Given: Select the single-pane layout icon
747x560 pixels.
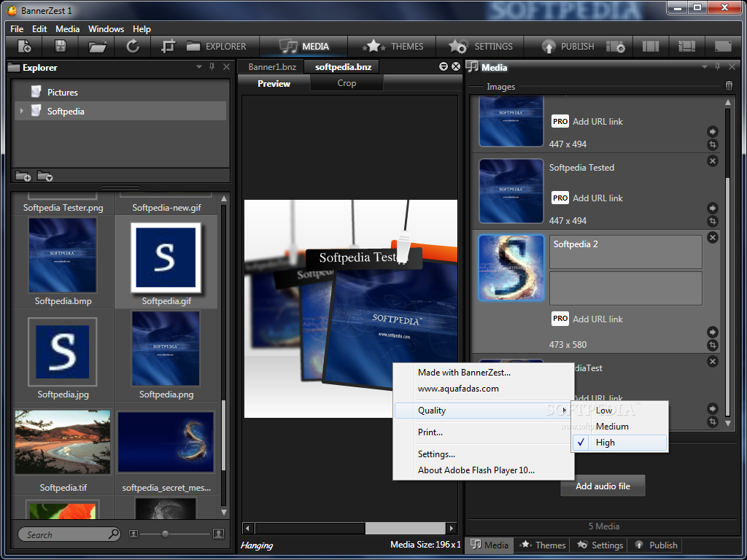Looking at the screenshot, I should click(x=723, y=46).
